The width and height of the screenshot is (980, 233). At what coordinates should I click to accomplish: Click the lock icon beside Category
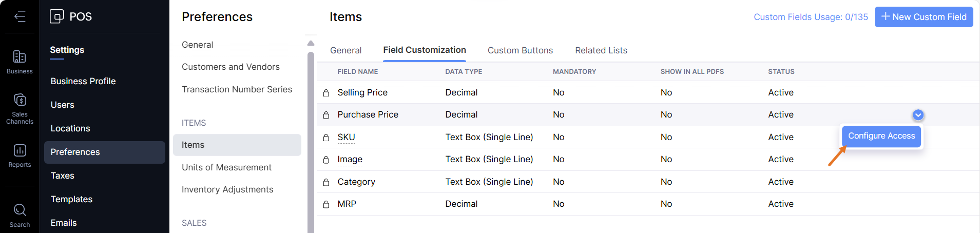point(326,182)
